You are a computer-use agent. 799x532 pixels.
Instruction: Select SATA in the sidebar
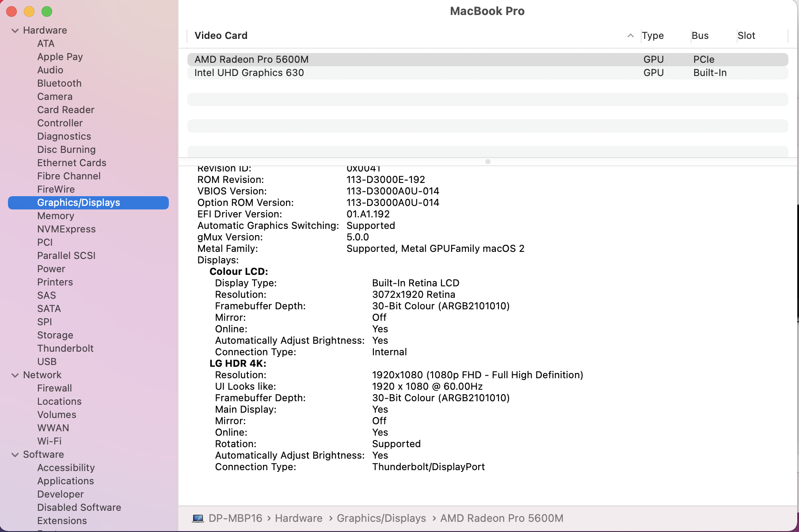[49, 309]
